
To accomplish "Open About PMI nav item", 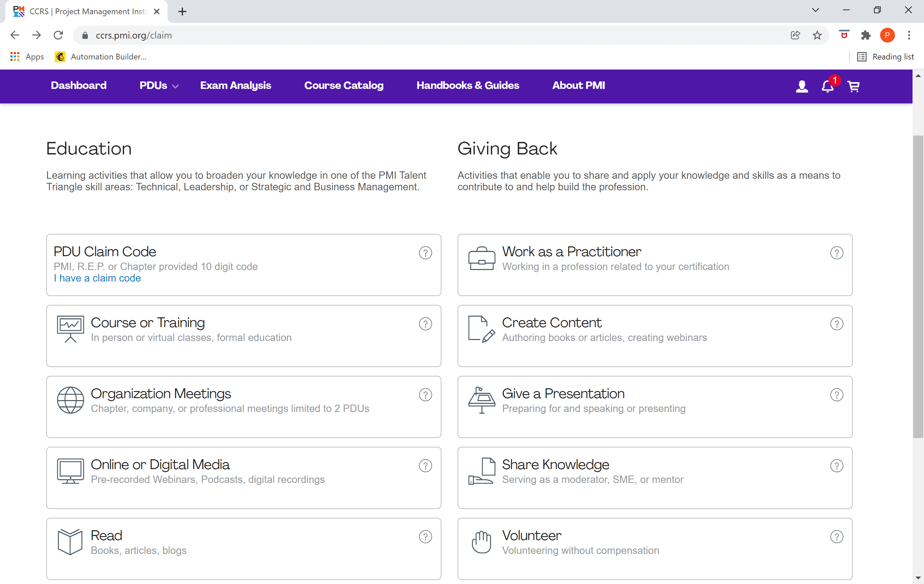I will 578,85.
